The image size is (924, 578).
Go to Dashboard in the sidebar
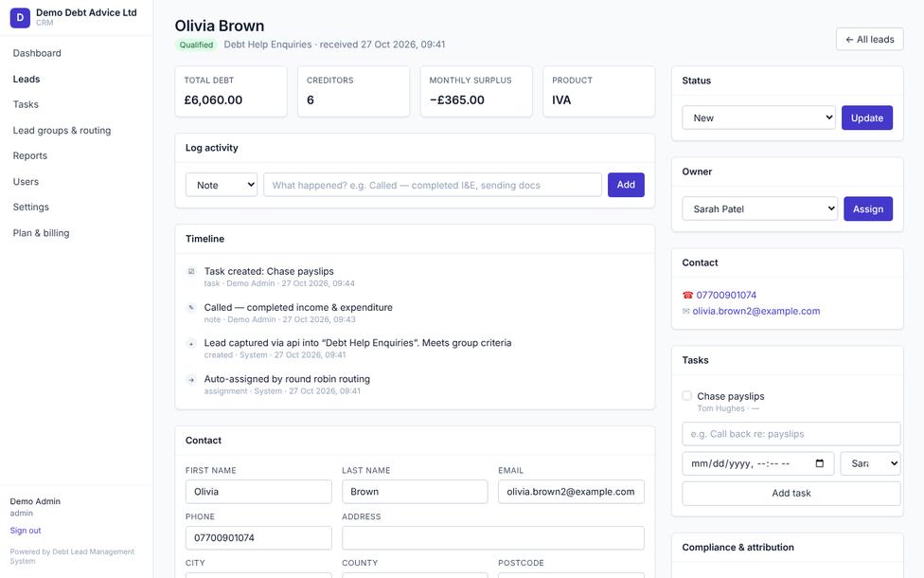37,53
